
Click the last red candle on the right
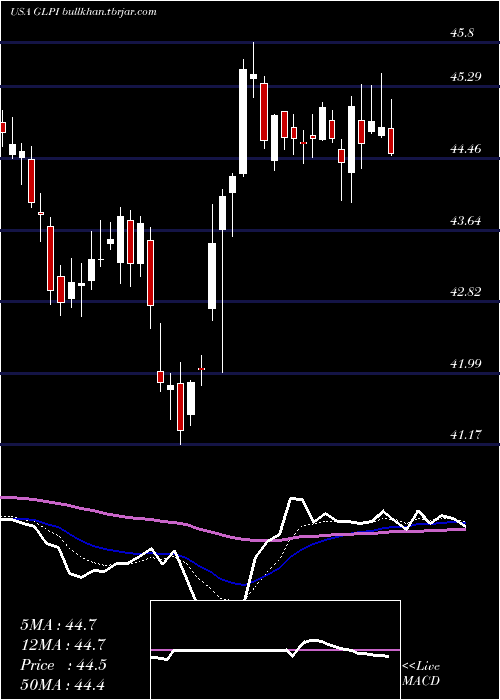pyautogui.click(x=391, y=141)
